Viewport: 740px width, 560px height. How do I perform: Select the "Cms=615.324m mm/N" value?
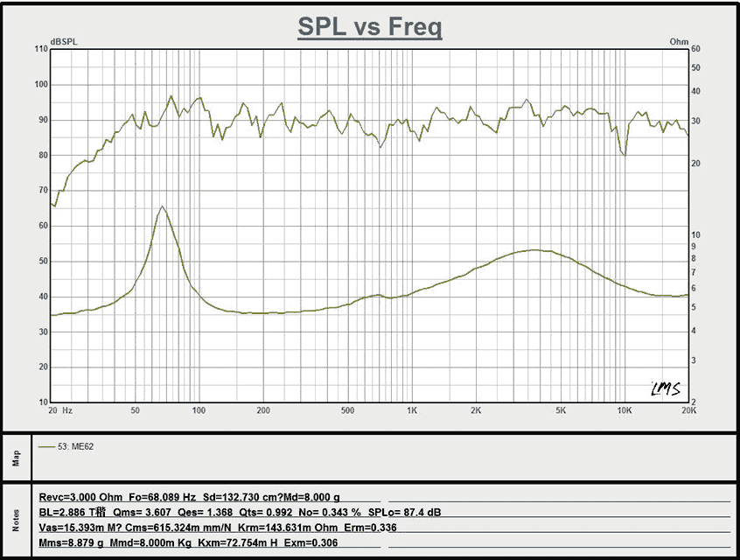[178, 528]
